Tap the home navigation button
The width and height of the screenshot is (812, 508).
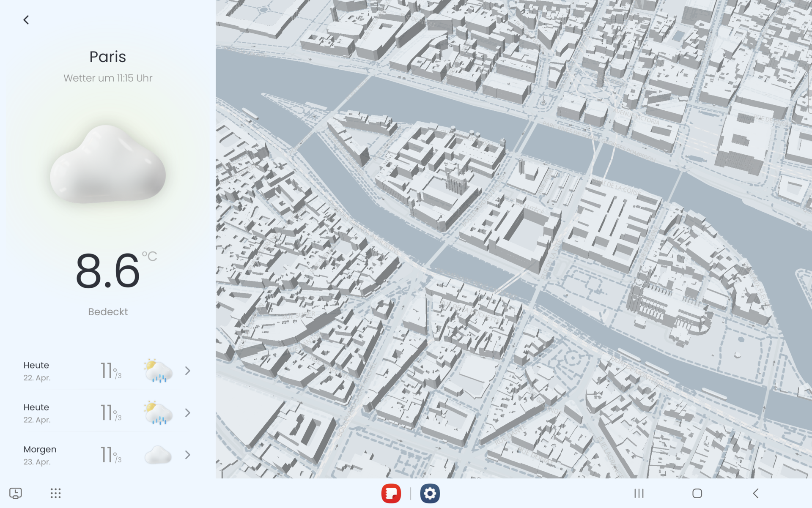[697, 493]
